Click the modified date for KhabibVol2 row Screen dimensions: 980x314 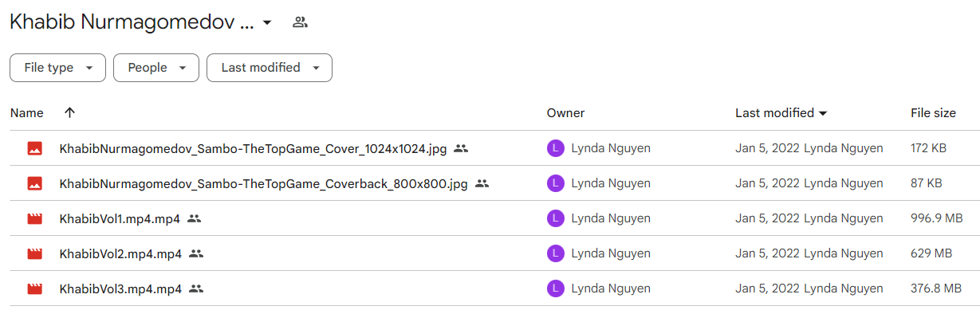pos(767,253)
